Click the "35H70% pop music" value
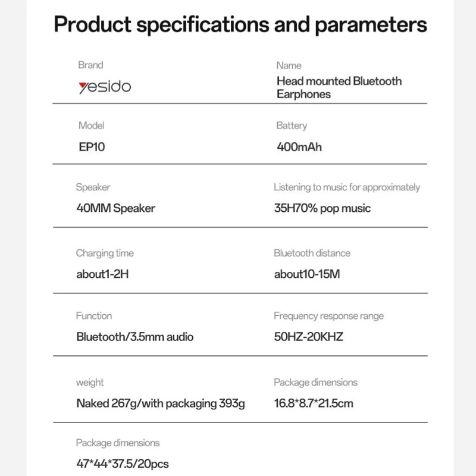Viewport: 476px width, 476px height. [x=322, y=208]
